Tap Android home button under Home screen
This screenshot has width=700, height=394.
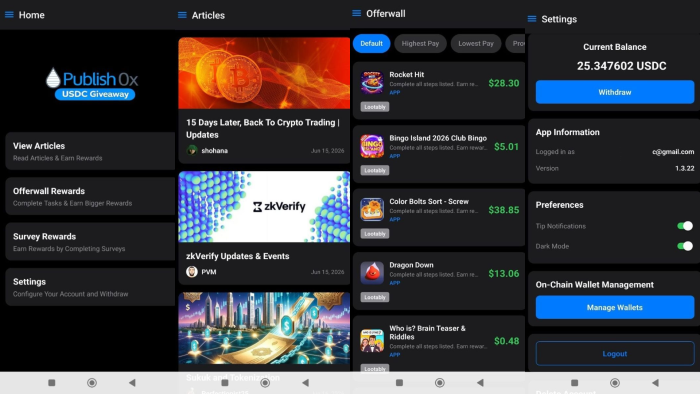[x=92, y=382]
